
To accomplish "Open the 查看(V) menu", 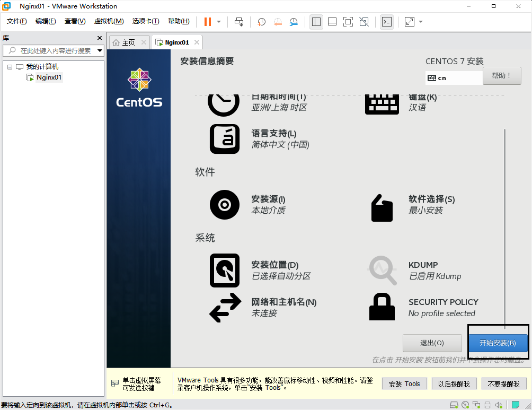I will tap(75, 21).
